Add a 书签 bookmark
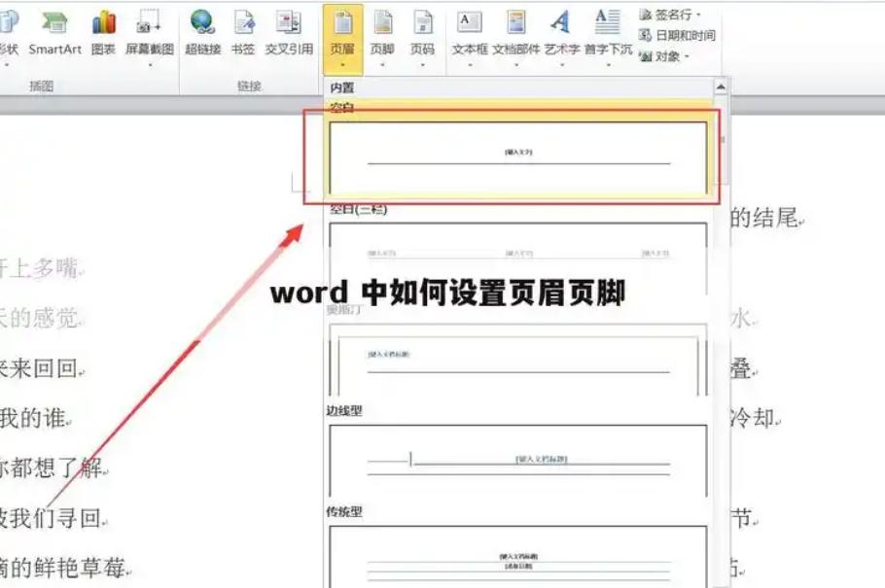Image resolution: width=885 pixels, height=588 pixels. click(243, 35)
